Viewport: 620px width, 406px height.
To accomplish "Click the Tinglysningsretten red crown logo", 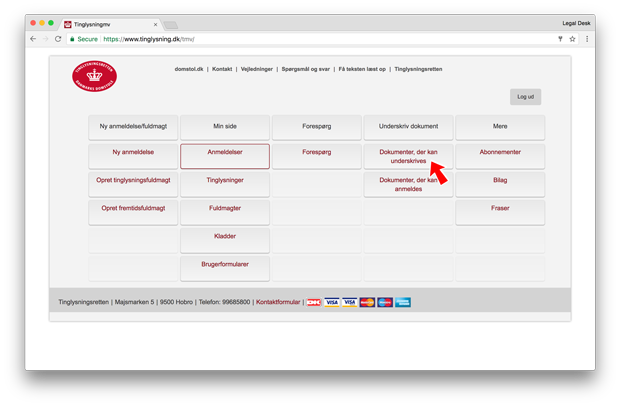I will (x=95, y=76).
